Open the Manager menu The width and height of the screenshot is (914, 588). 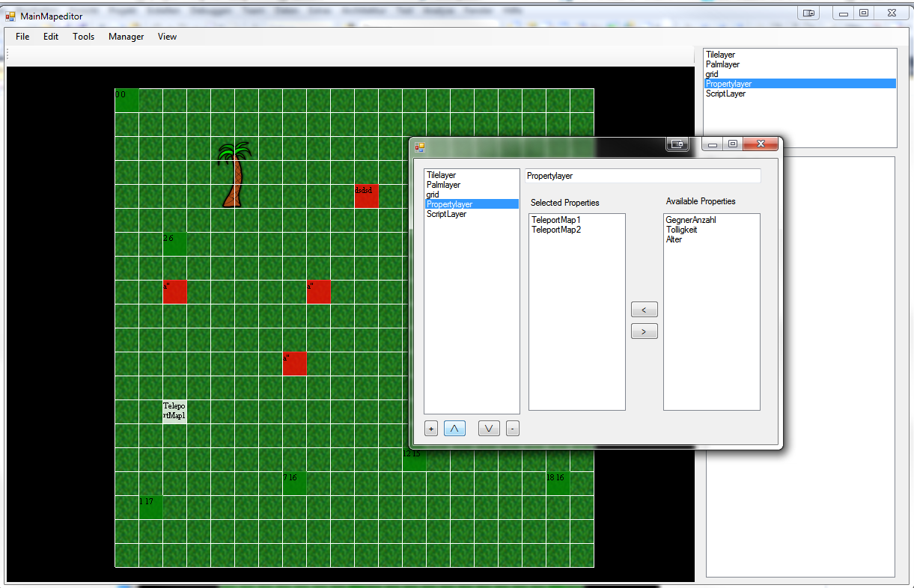pos(126,37)
